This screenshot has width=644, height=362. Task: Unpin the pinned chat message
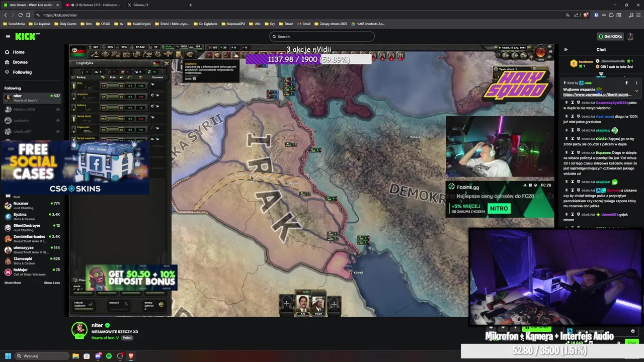pos(627,83)
